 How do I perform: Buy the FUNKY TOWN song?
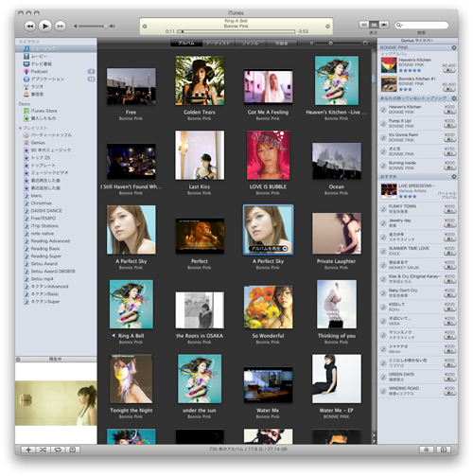click(x=450, y=211)
